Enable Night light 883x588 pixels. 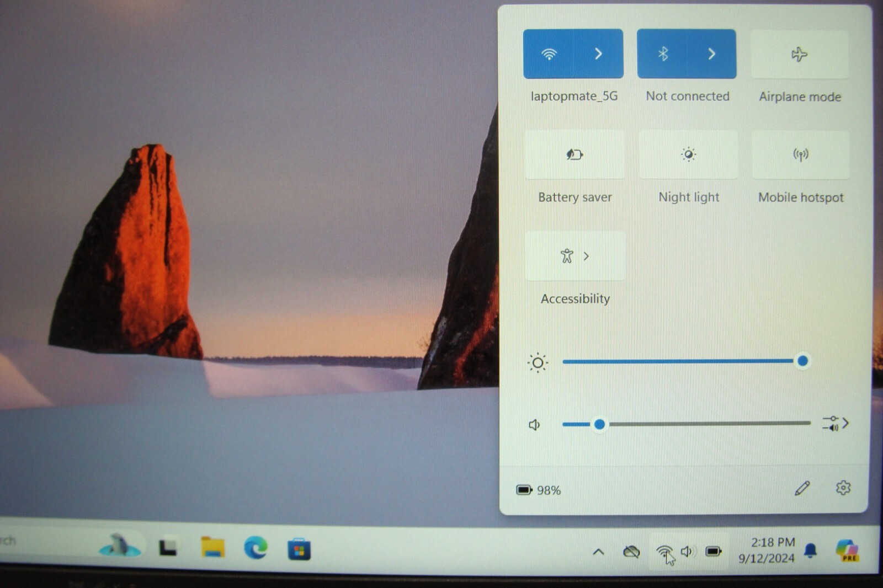click(688, 154)
